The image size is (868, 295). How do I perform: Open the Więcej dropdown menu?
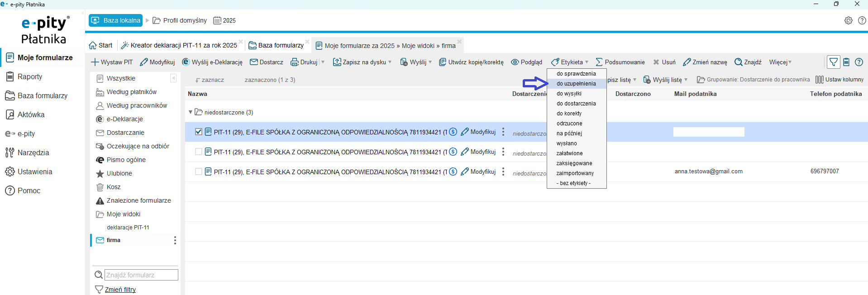(780, 62)
